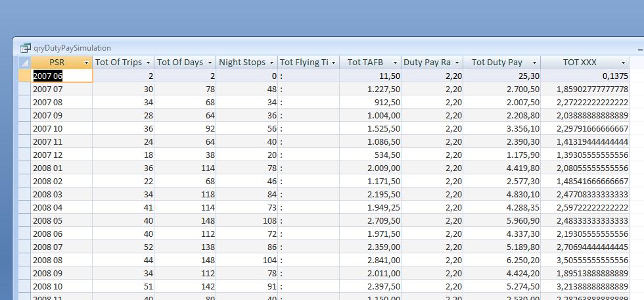
Task: Expand the TOT XXX column dropdown arrow
Action: (623, 63)
